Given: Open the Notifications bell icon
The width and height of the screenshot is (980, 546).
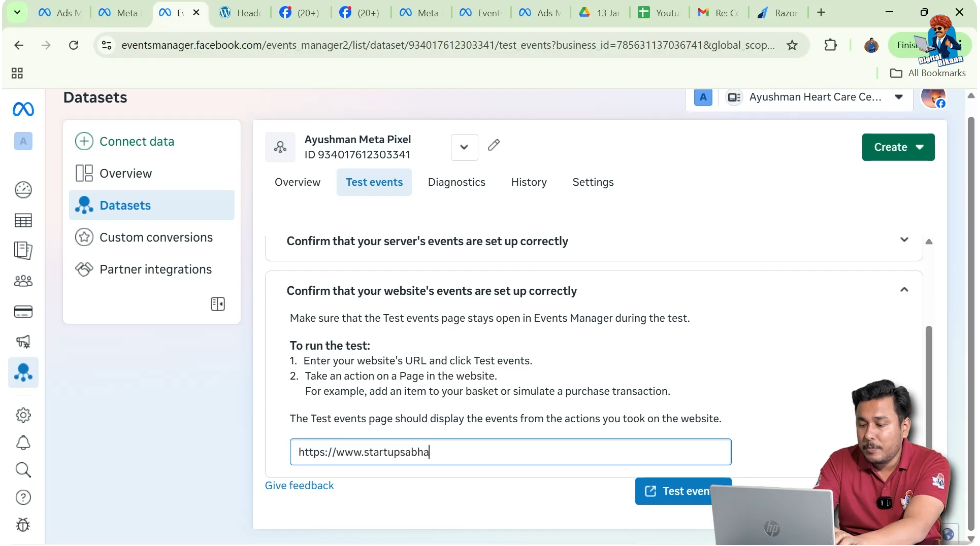Looking at the screenshot, I should 23,442.
